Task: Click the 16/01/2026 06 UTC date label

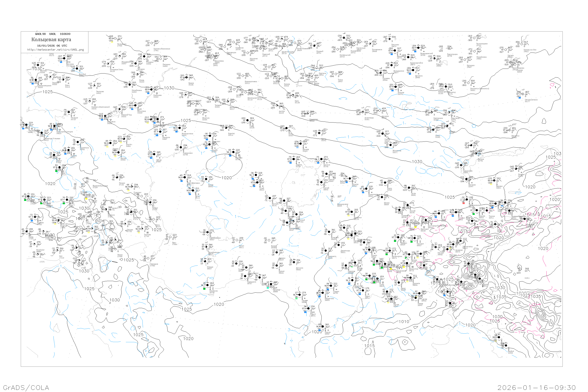Action: (52, 46)
